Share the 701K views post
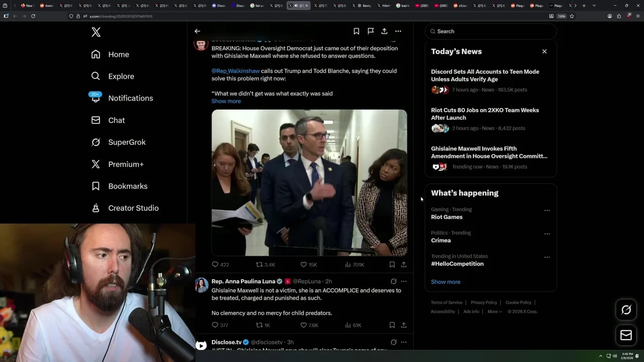Screen dimensions: 644x362 404,264
